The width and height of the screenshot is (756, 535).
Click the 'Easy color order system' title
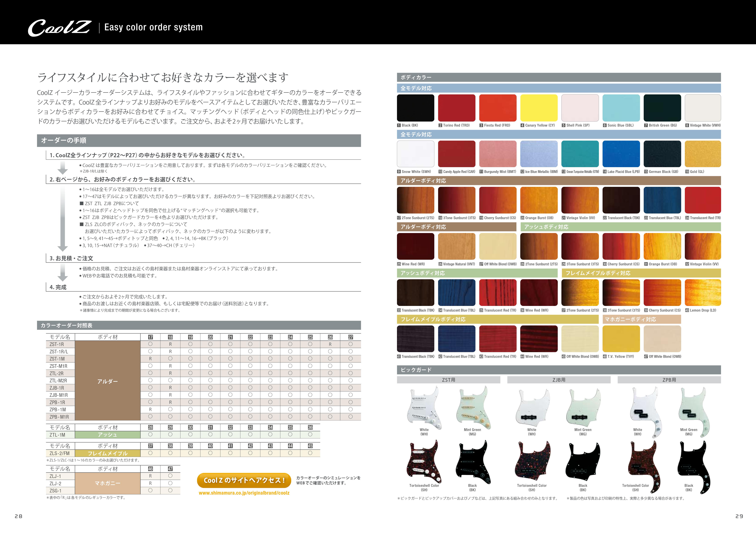(153, 27)
